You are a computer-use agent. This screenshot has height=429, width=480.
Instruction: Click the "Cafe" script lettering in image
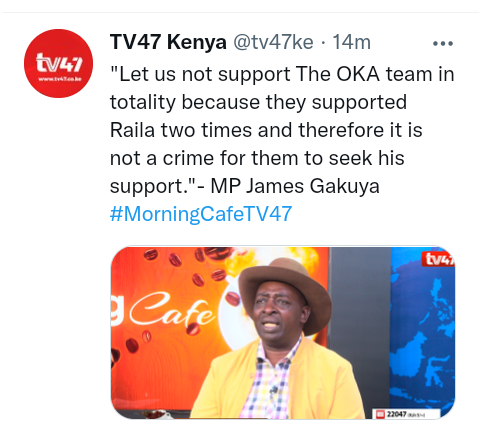pyautogui.click(x=172, y=312)
